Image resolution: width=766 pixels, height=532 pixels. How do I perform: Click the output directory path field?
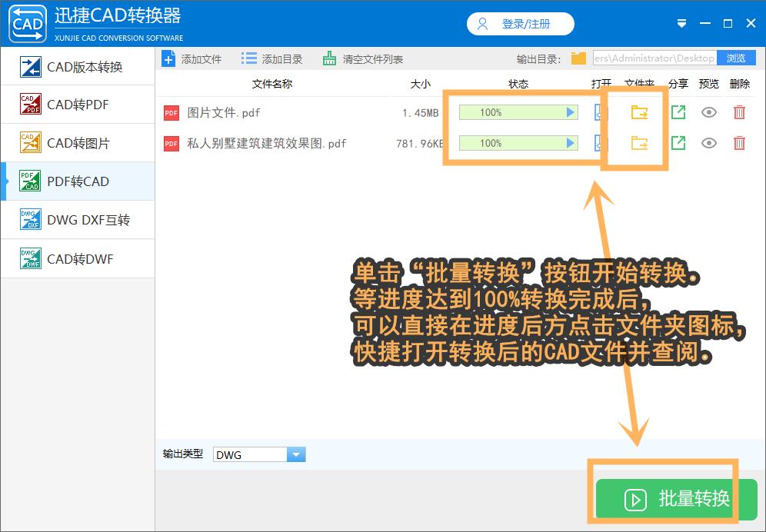point(654,58)
